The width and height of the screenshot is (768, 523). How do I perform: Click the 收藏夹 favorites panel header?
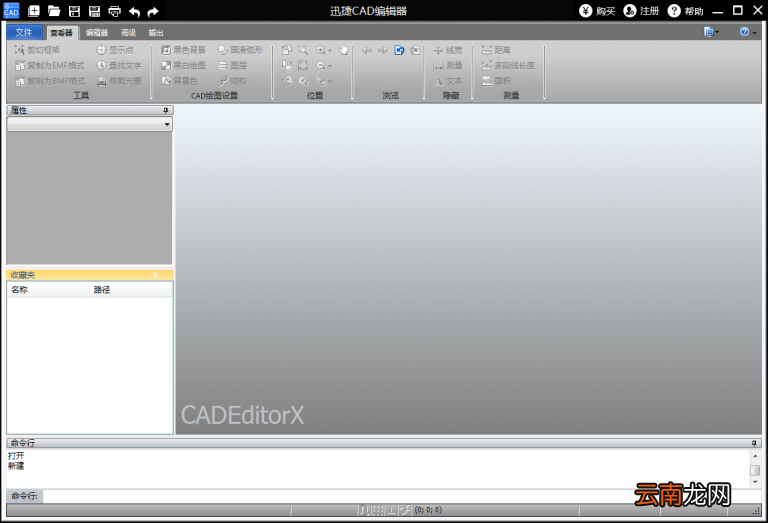[x=90, y=275]
